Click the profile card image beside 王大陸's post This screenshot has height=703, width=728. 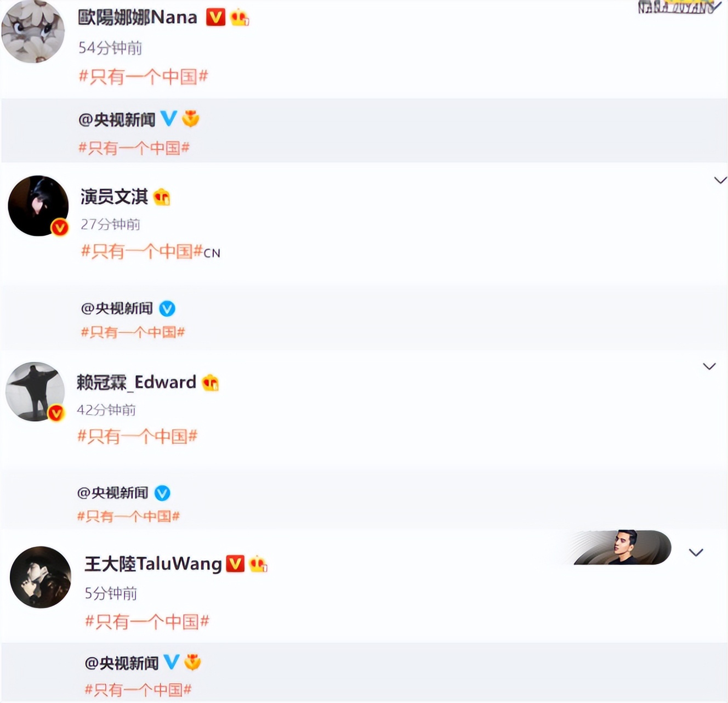(x=621, y=547)
